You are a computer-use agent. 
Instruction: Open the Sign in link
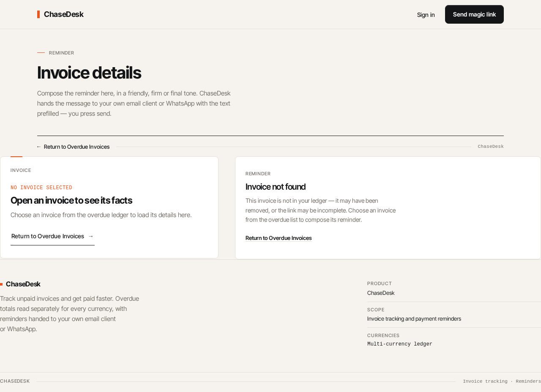426,15
